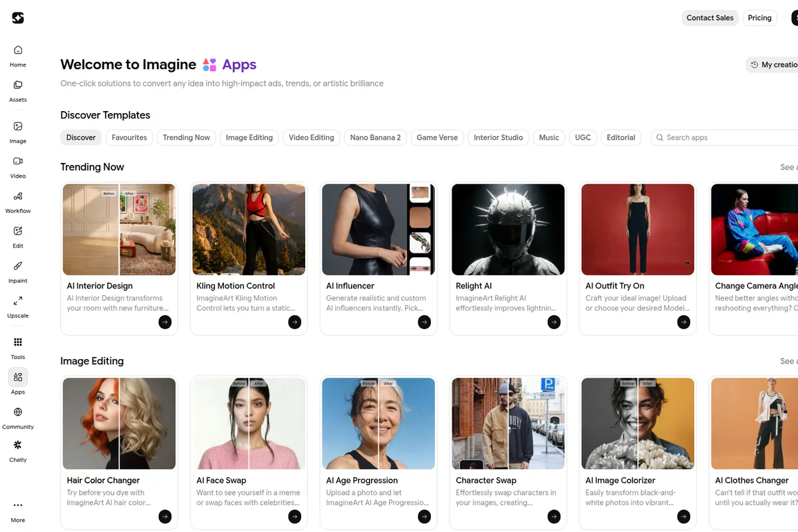Open the Pricing page
Viewport: 798px width, 532px height.
point(759,18)
